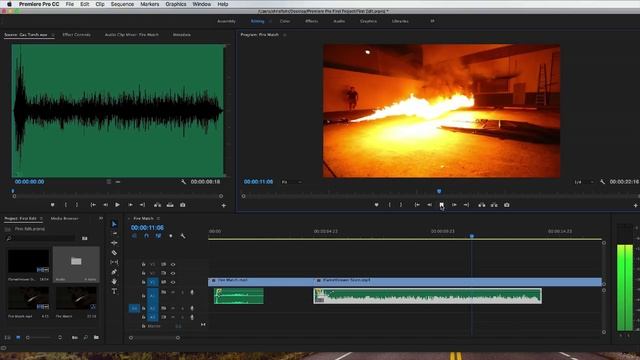The image size is (640, 360).
Task: Click Lift button in Program monitor
Action: 482,205
